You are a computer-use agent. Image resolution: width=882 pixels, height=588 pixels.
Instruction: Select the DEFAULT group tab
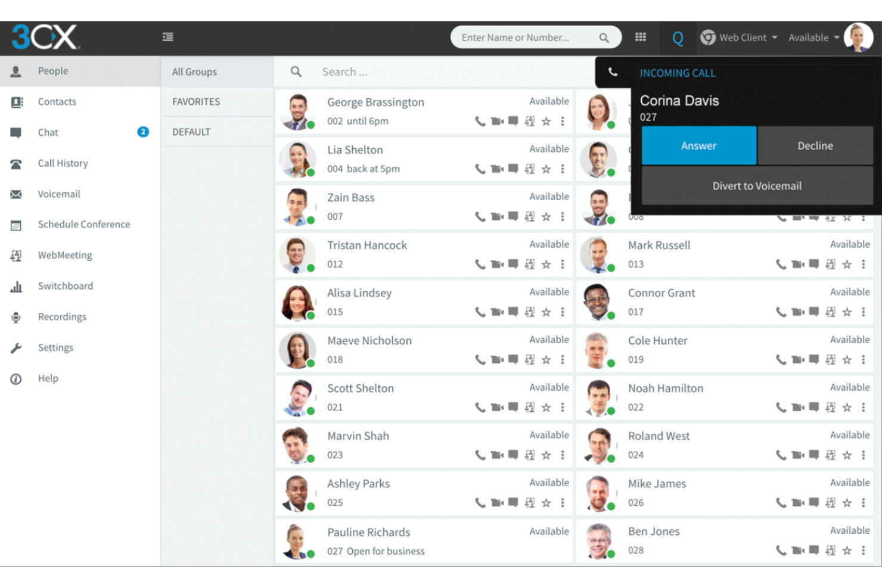pos(191,132)
